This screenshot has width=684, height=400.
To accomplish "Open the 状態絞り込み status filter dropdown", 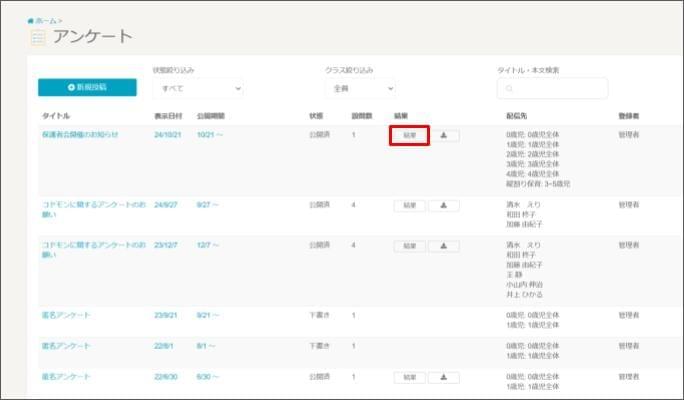I will [197, 88].
